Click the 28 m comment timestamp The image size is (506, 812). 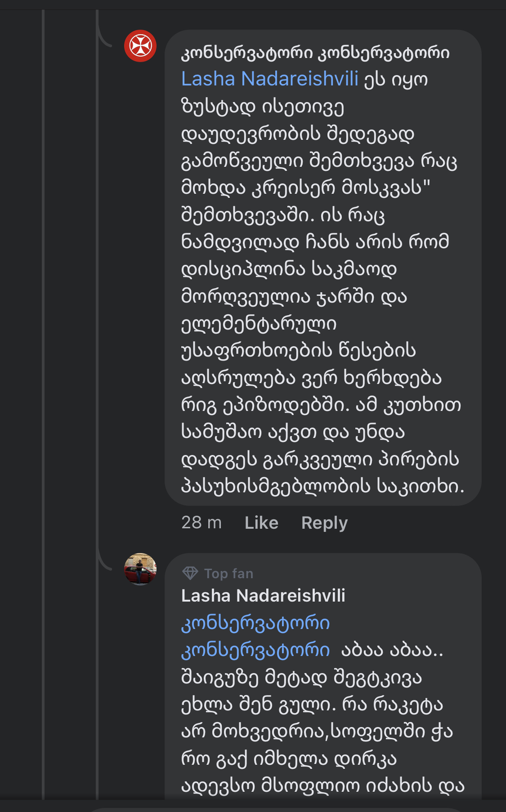click(x=201, y=523)
